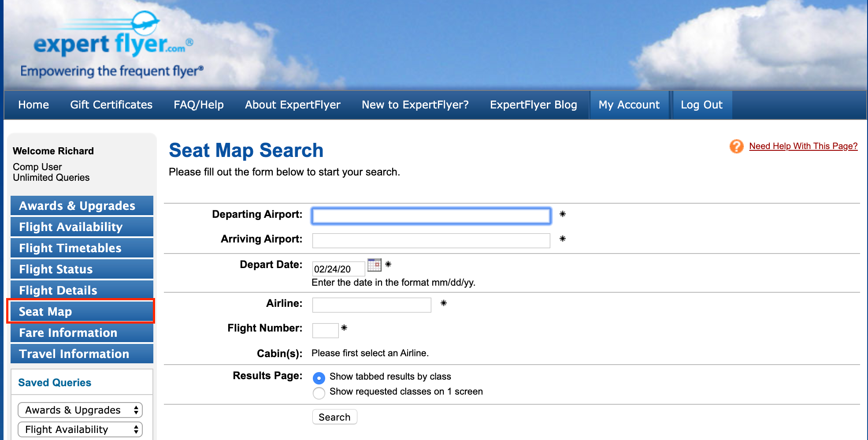The image size is (868, 440).
Task: Open 'Need Help With This Page?' link
Action: 803,146
